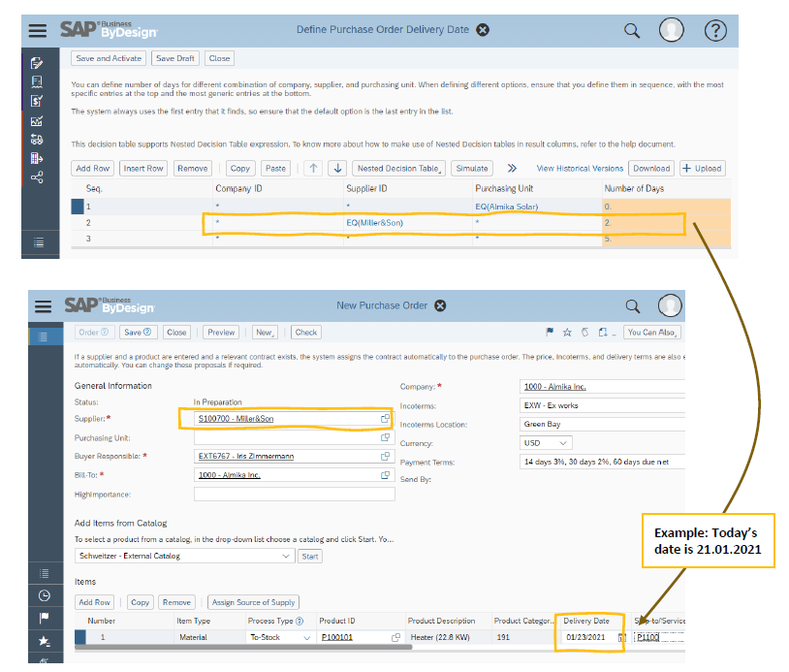Open dollar invoice check work center icon
Image resolution: width=789 pixels, height=672 pixels.
[x=37, y=101]
